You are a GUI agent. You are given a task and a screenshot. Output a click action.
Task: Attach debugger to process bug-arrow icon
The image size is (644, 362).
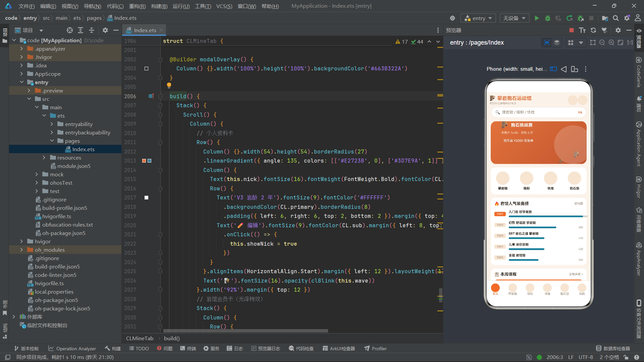(581, 18)
